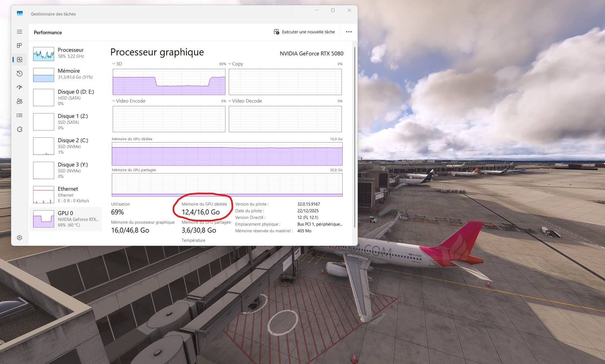Screen dimensions: 605x364
Task: Select Processeur in the performance list
Action: pos(65,54)
